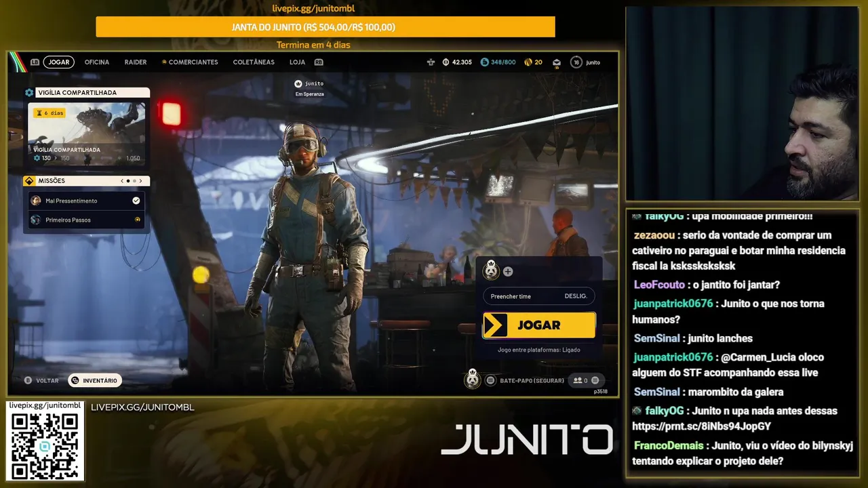Click FrancoDemais username in chat
The width and height of the screenshot is (868, 488).
click(669, 445)
